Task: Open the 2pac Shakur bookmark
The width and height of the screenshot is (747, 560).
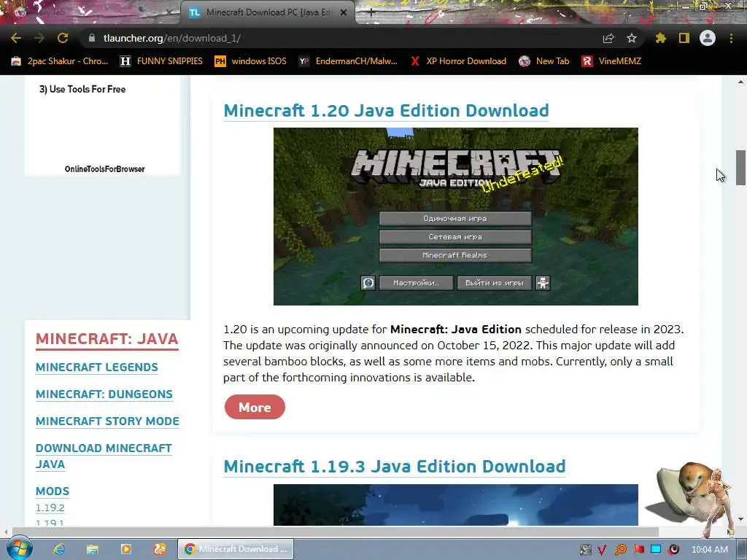Action: tap(60, 61)
